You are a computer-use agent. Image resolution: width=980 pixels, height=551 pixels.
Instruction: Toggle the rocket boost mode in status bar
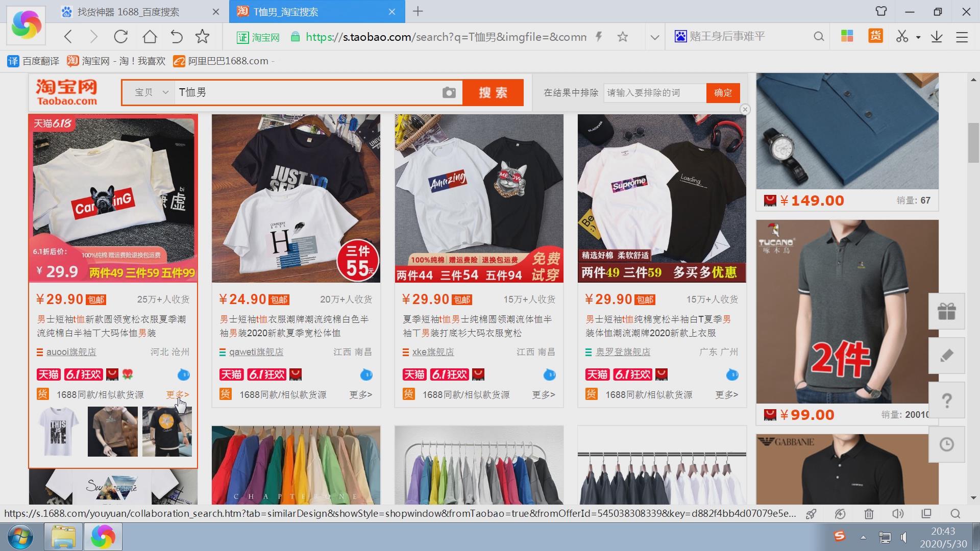pos(812,514)
